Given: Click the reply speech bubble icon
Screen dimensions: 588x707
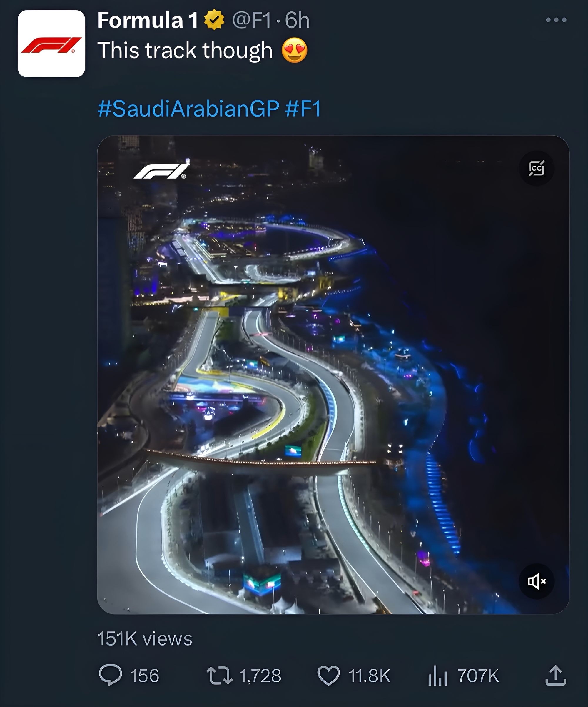Looking at the screenshot, I should (110, 675).
